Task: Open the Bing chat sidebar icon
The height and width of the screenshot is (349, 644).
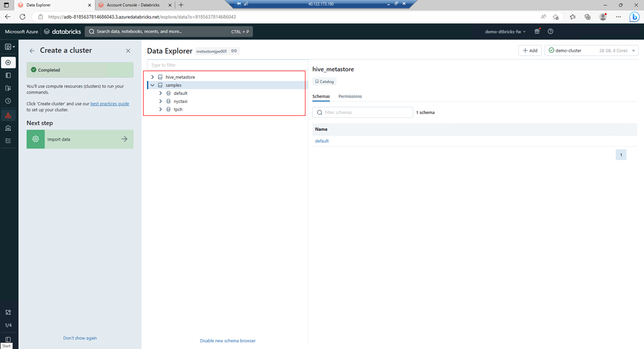Action: tap(635, 17)
